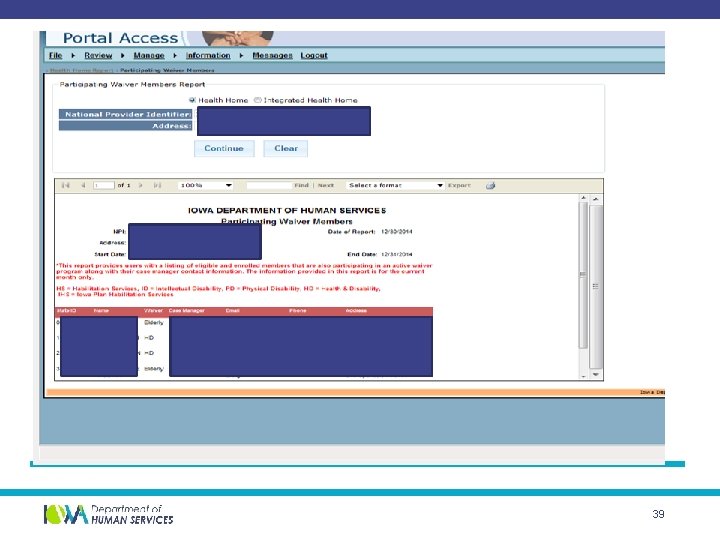Go to first page of report
The width and height of the screenshot is (720, 540).
(66, 185)
